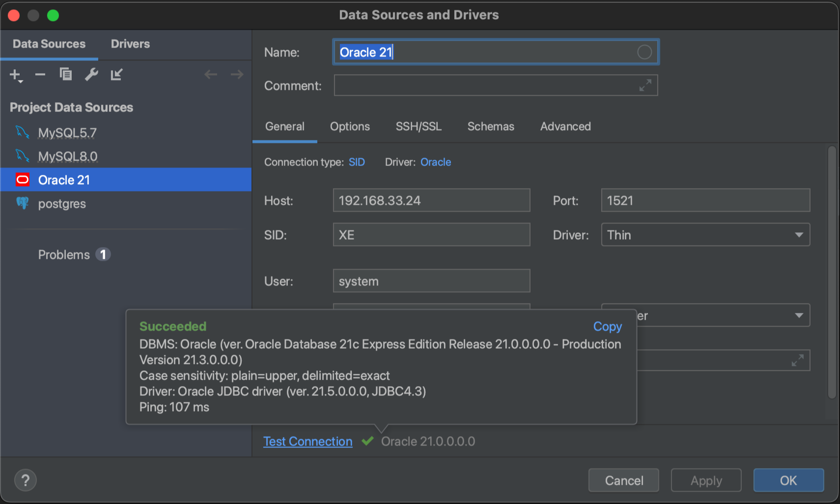The width and height of the screenshot is (840, 504).
Task: Click the red Oracle 21 icon
Action: coord(23,180)
